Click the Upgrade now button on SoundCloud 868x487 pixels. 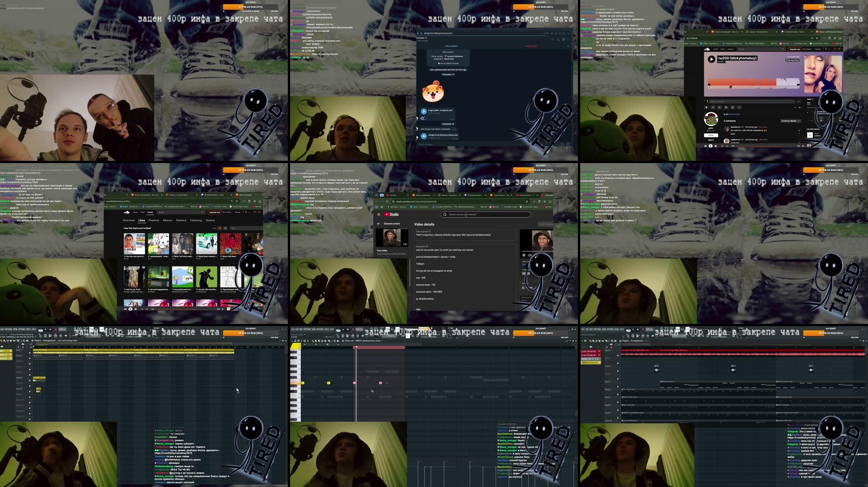(x=214, y=211)
